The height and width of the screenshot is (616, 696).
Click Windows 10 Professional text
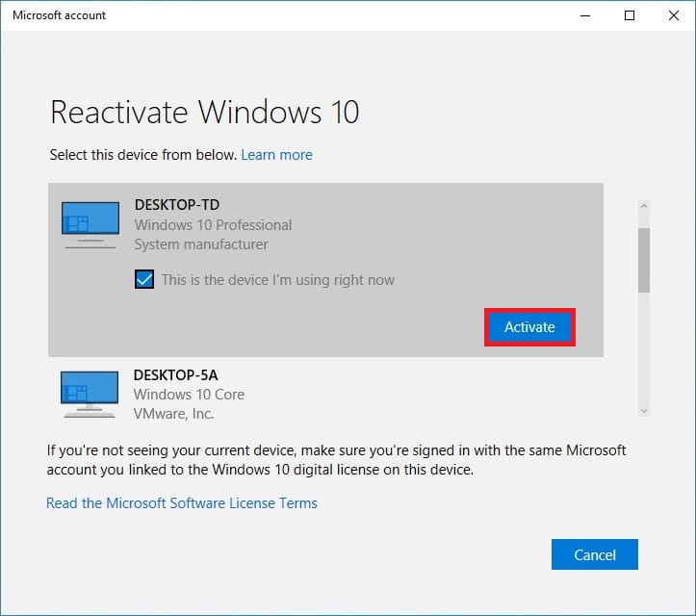213,225
